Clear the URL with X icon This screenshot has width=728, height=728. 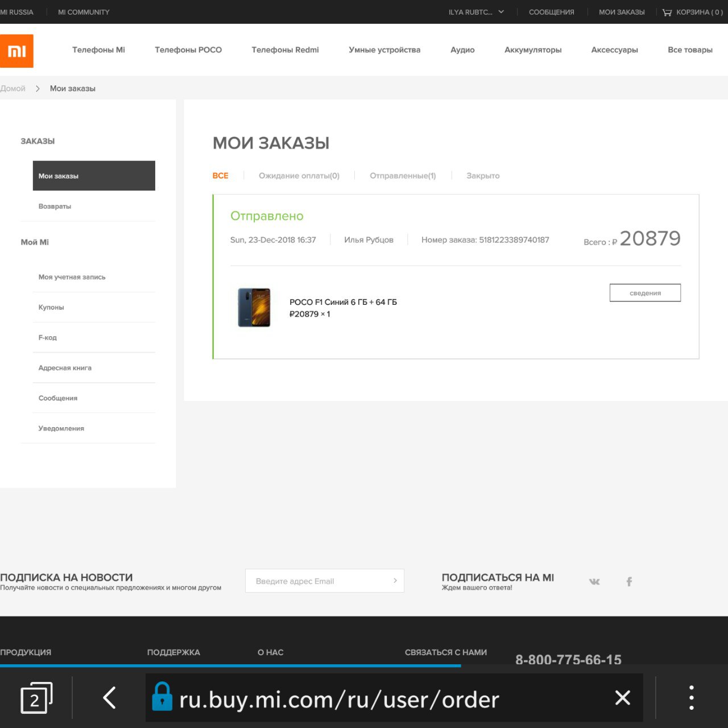coord(623,697)
